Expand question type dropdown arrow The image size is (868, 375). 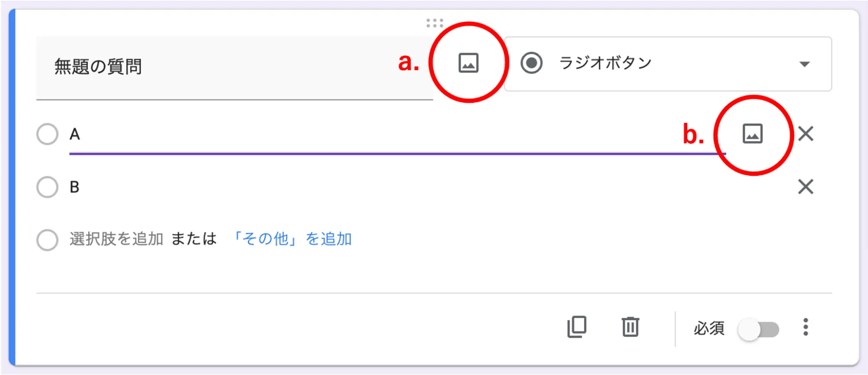(804, 64)
